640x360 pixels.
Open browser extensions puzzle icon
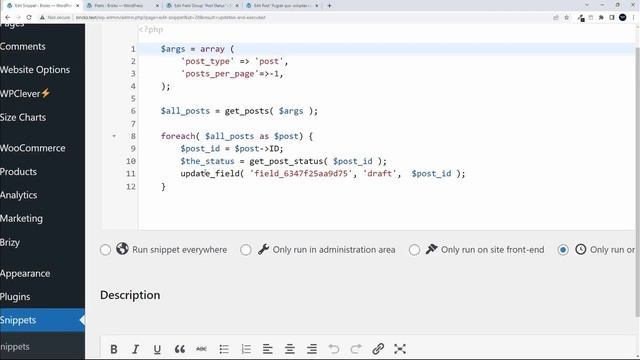[x=601, y=18]
